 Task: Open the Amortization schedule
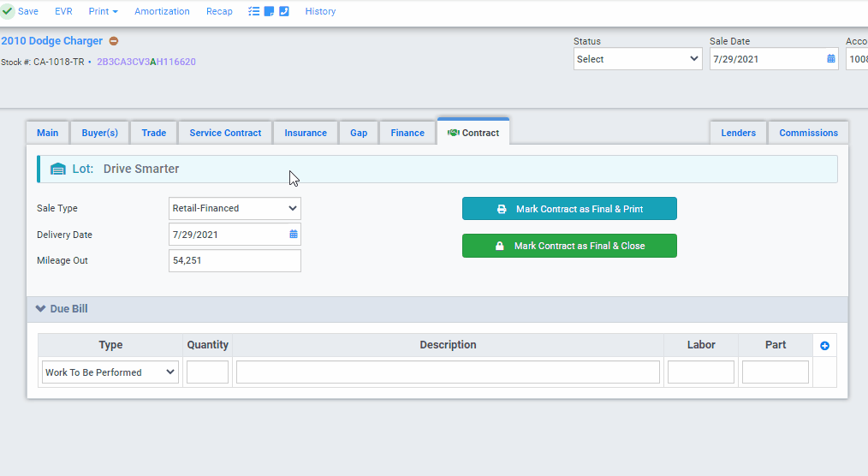(162, 11)
